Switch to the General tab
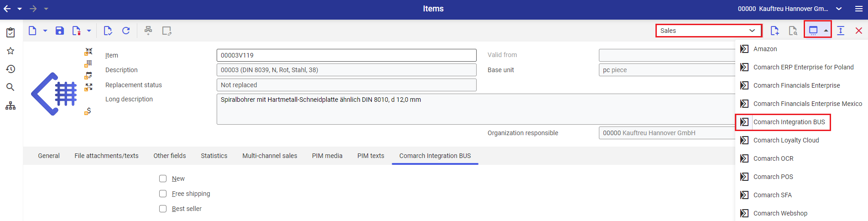 [49, 156]
